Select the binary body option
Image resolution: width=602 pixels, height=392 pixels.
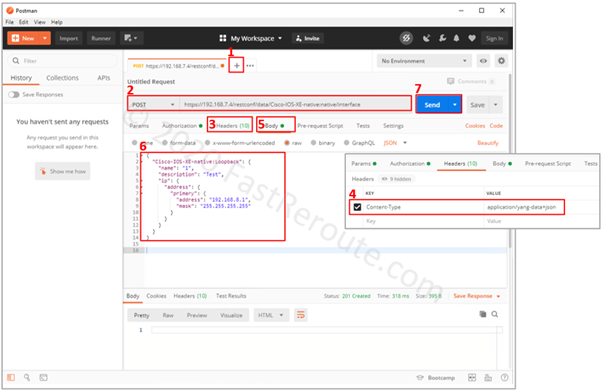(x=313, y=143)
